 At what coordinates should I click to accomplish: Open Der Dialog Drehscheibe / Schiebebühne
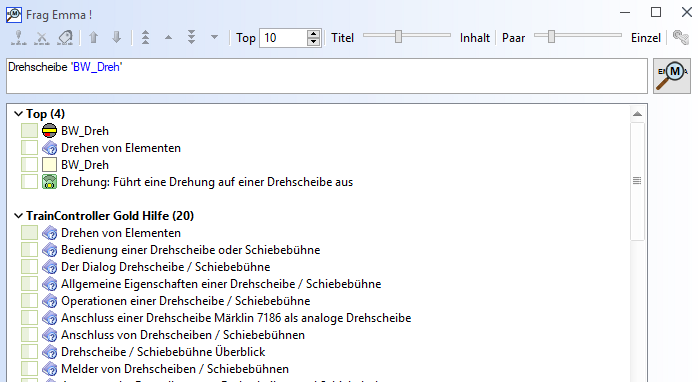point(166,267)
